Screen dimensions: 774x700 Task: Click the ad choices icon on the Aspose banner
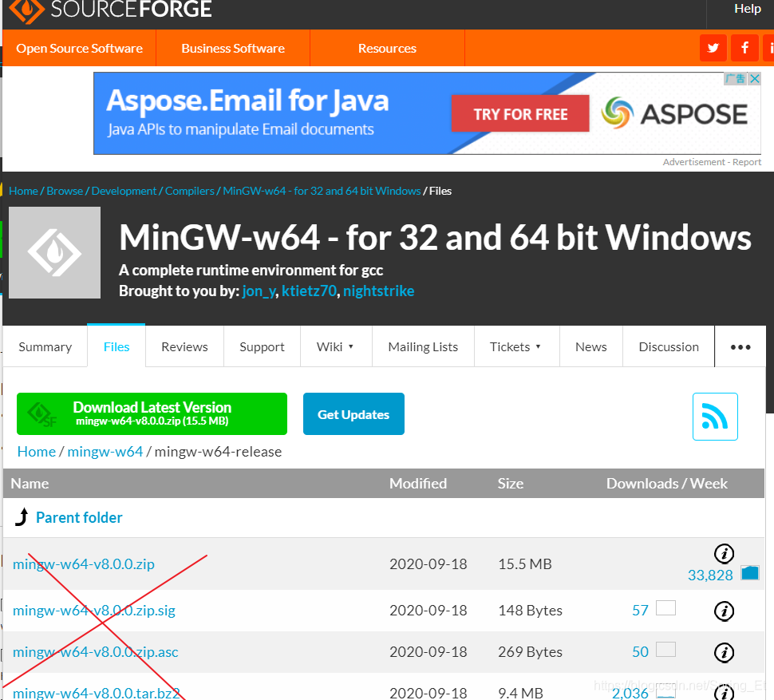736,78
